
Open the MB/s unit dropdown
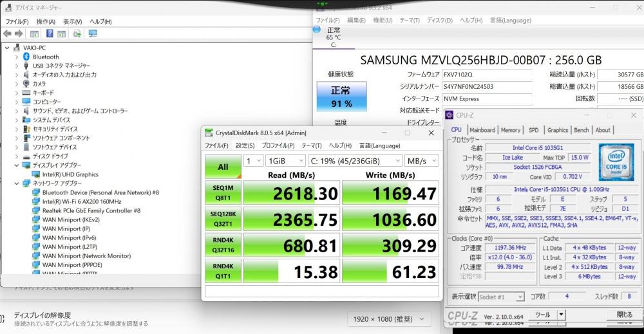pos(421,161)
